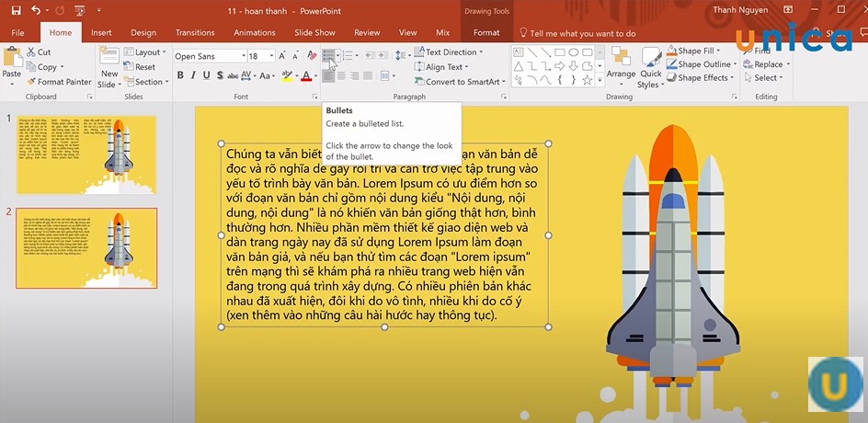Select the triangle shape in gallery
The height and width of the screenshot is (423, 868).
pyautogui.click(x=519, y=66)
